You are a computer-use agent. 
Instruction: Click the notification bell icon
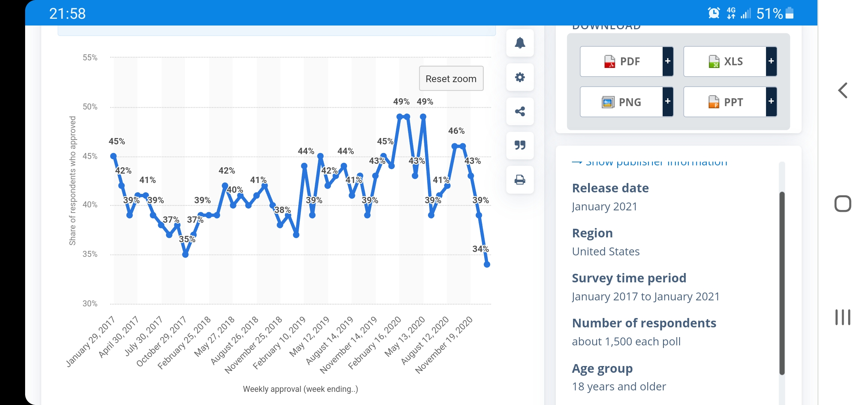click(x=520, y=43)
